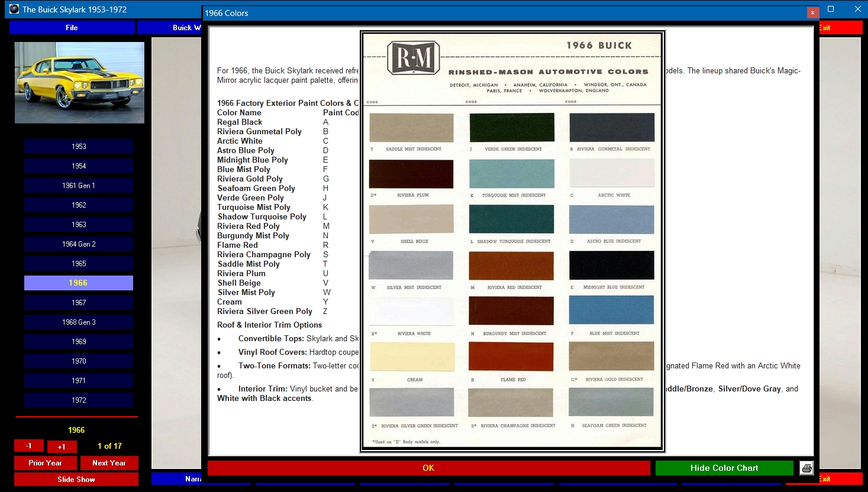The height and width of the screenshot is (492, 868).
Task: Click the Saddle Mist Iridescent color chip
Action: (x=411, y=128)
